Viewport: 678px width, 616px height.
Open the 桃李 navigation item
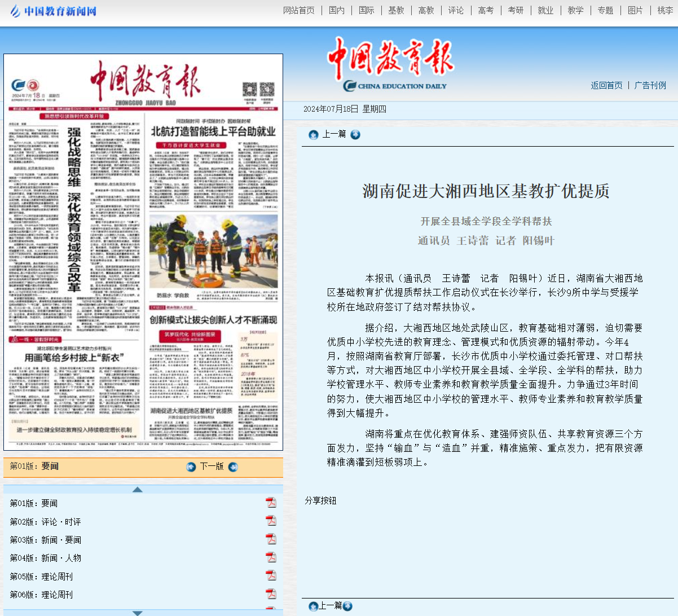click(x=666, y=10)
